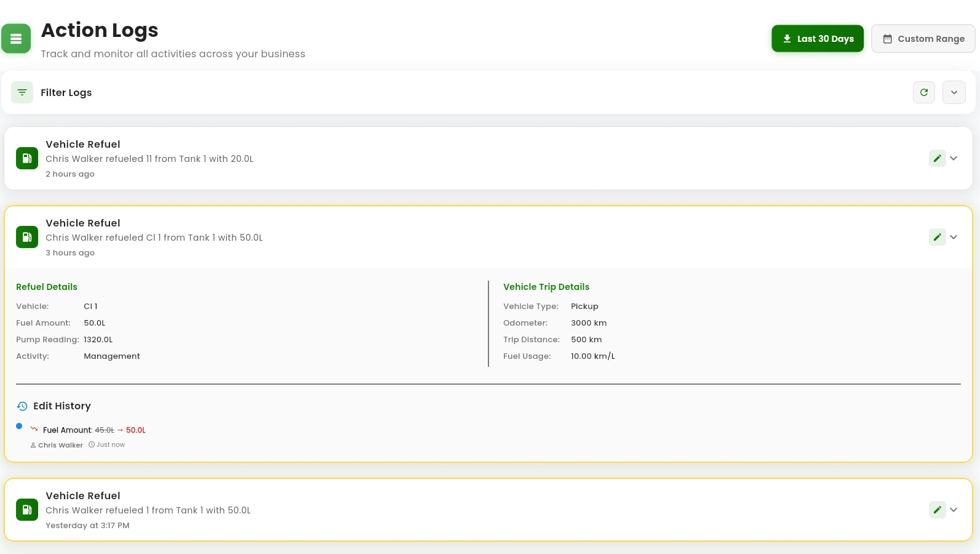Download Last 30 Days logs

[817, 39]
